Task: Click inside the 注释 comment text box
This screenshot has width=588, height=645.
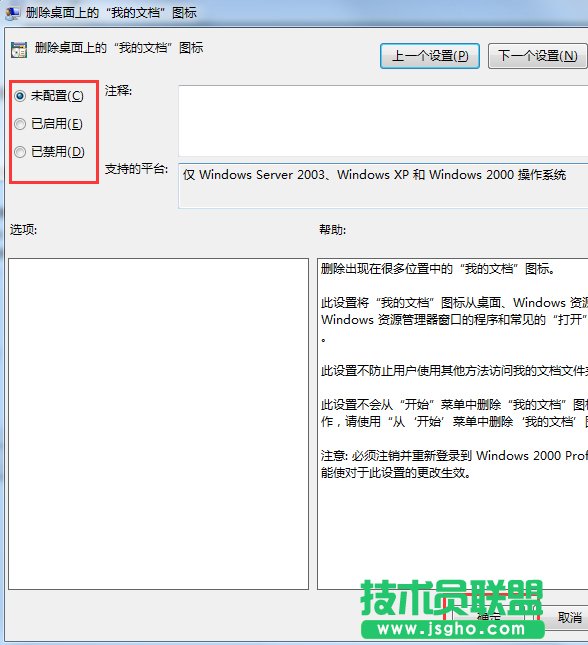Action: pos(383,121)
